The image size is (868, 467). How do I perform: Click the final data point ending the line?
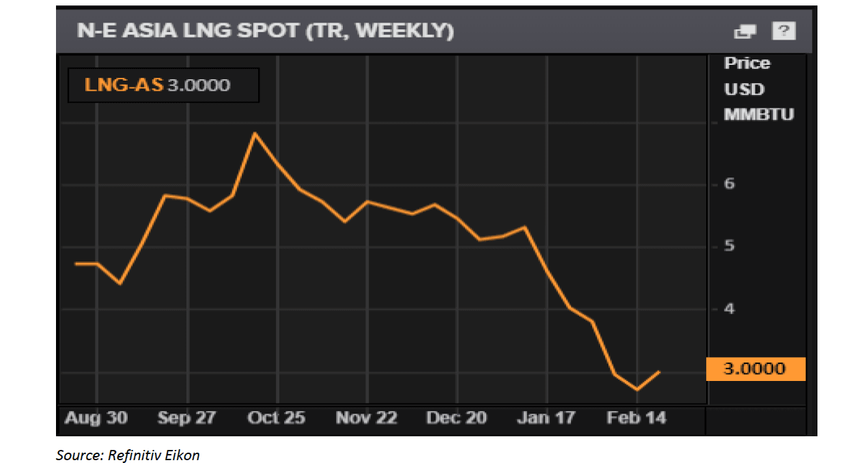click(659, 371)
